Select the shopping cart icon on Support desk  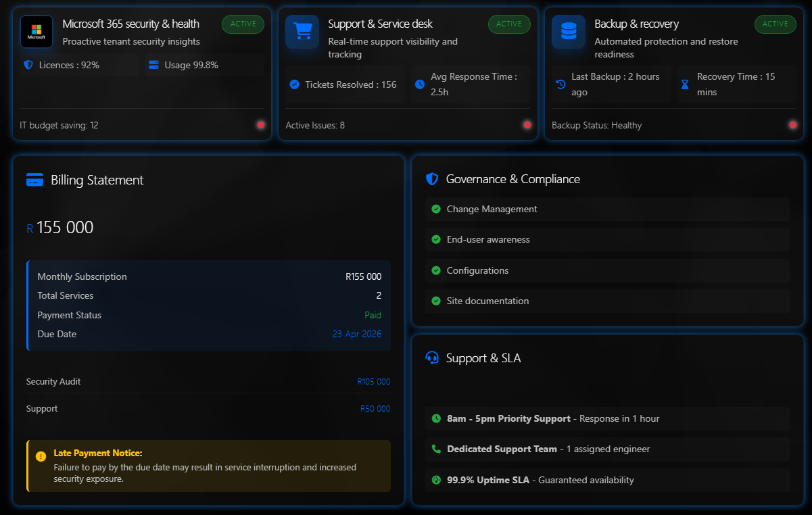pos(302,31)
